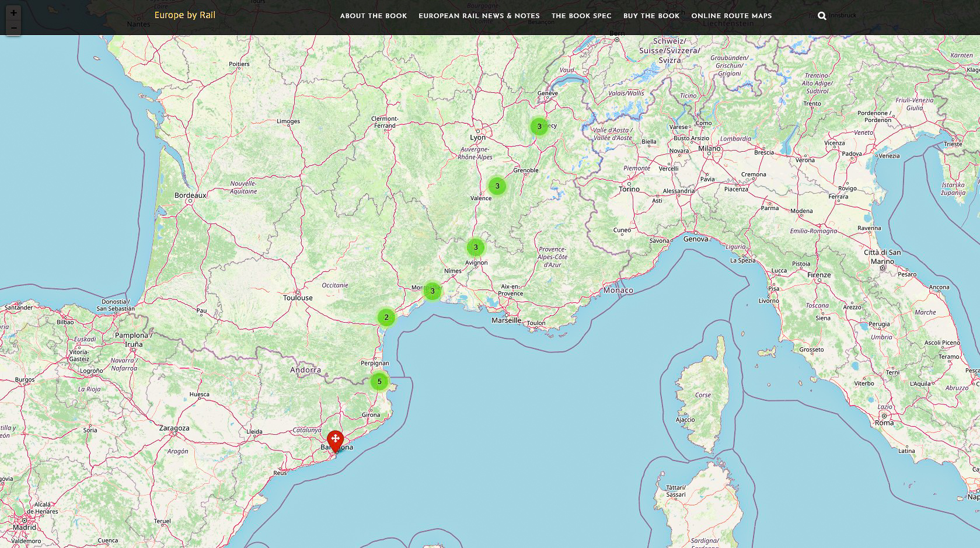The width and height of the screenshot is (980, 548).
Task: Click the Bordeaux label on the map
Action: (x=190, y=196)
